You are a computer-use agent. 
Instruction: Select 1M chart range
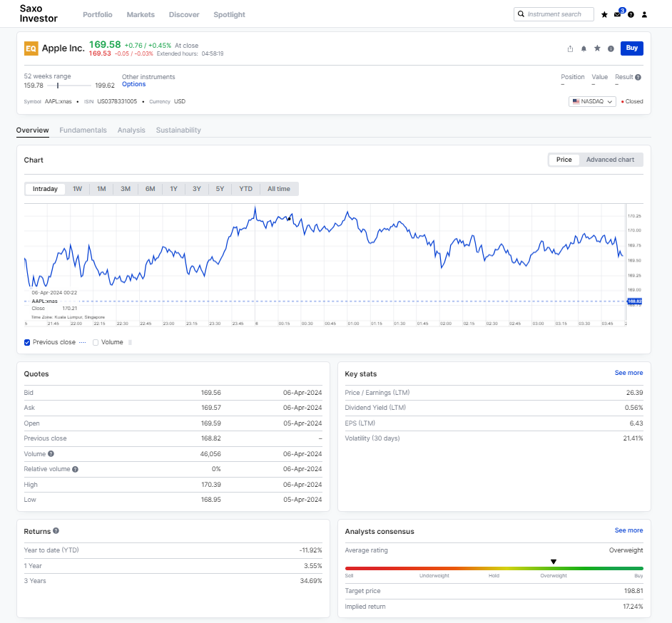point(101,189)
